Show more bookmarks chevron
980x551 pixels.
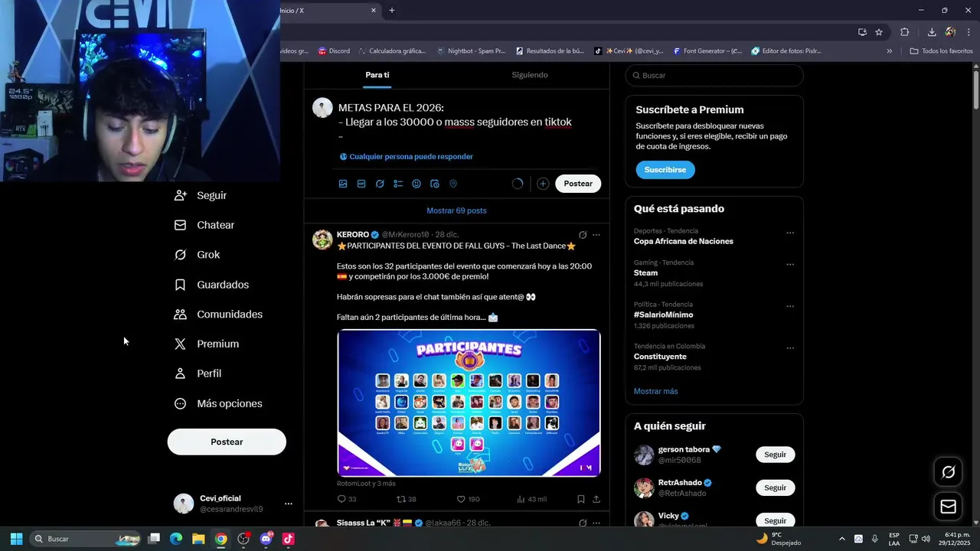889,51
